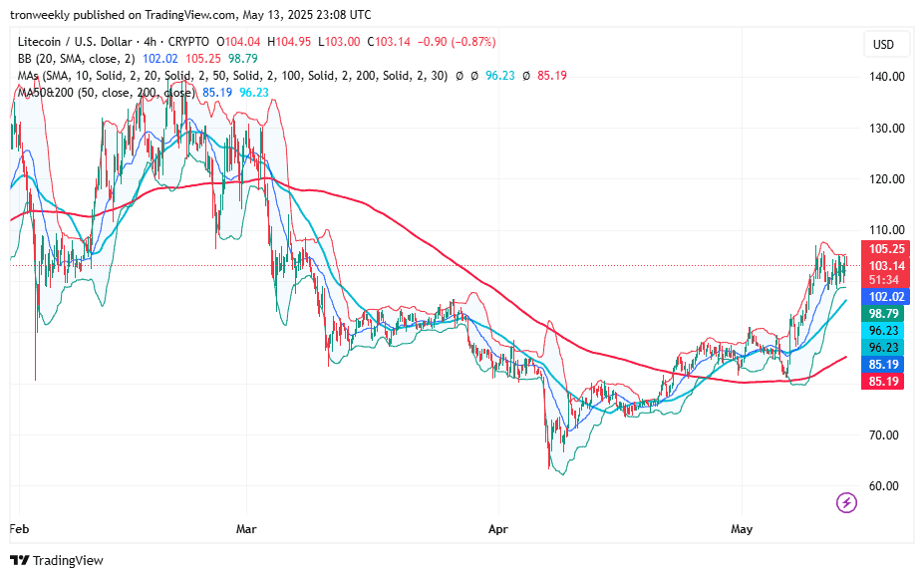924x578 pixels.
Task: Click the Feb label on time axis
Action: (x=19, y=529)
